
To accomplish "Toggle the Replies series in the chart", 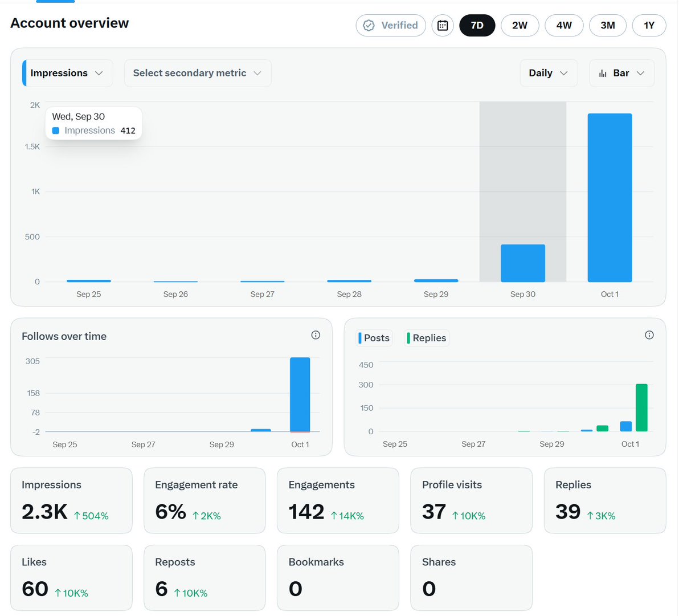I will click(x=427, y=338).
